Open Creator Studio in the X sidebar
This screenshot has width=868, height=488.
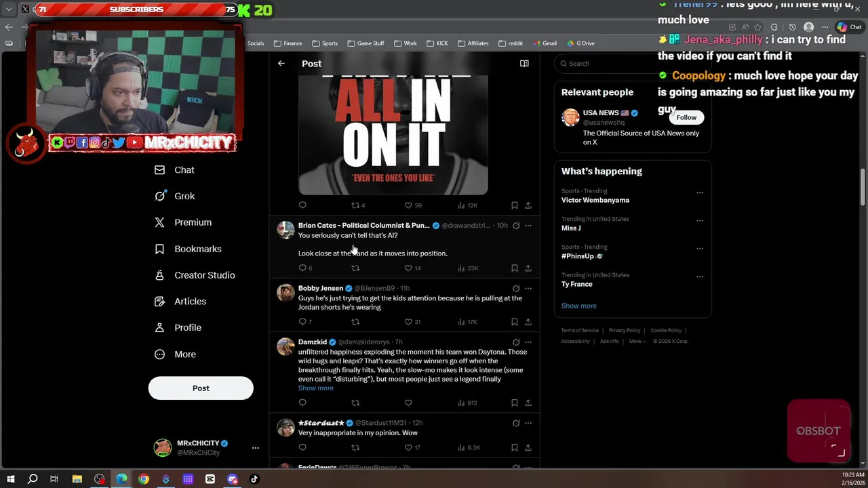(x=194, y=275)
